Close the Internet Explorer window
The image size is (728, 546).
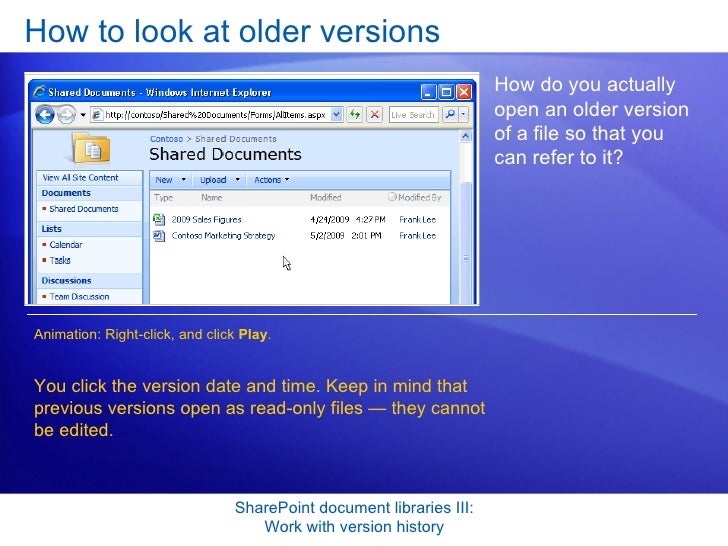[x=463, y=92]
